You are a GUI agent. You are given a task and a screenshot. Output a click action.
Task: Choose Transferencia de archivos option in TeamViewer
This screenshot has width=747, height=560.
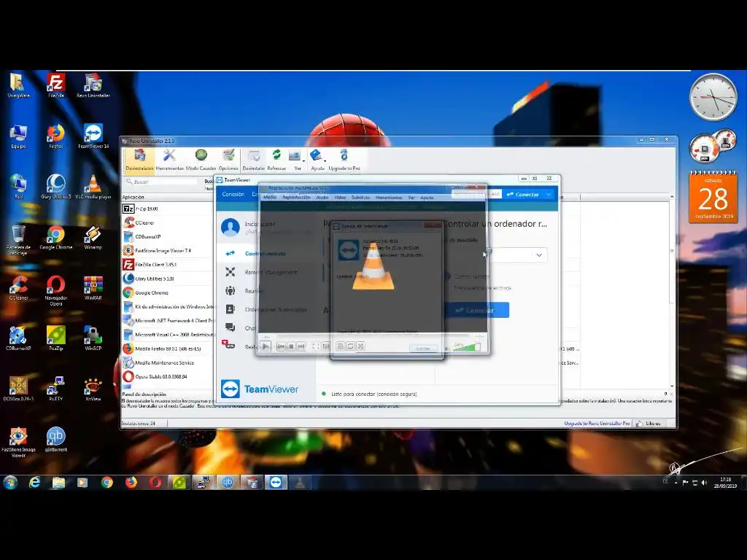point(482,287)
